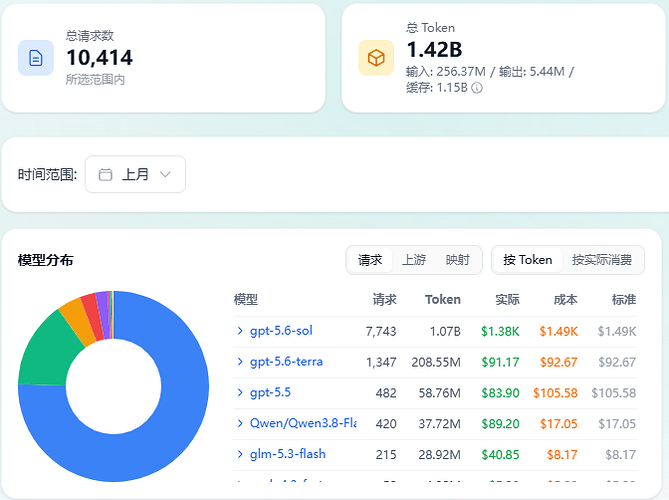Screen dimensions: 669x500
Task: Click the 28.92M token cell
Action: [439, 454]
